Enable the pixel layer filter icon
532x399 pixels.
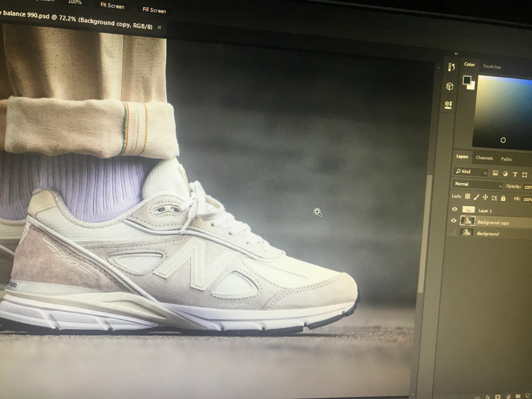[x=495, y=173]
